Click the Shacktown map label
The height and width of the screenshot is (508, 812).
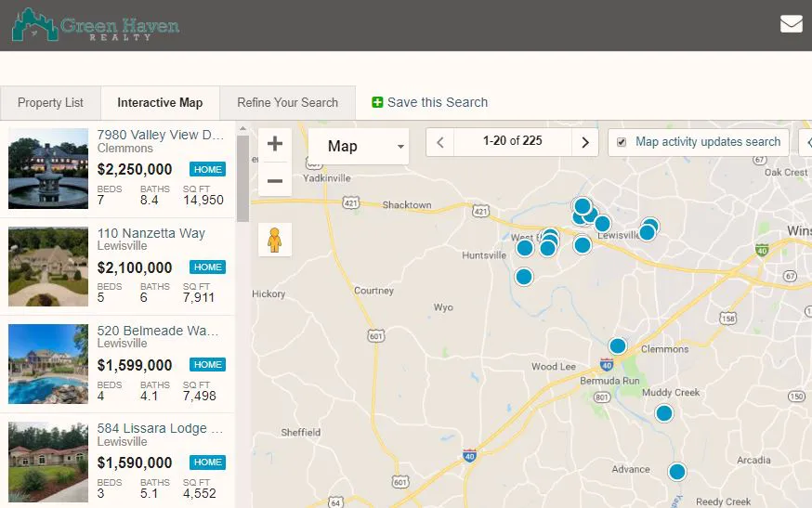(407, 205)
